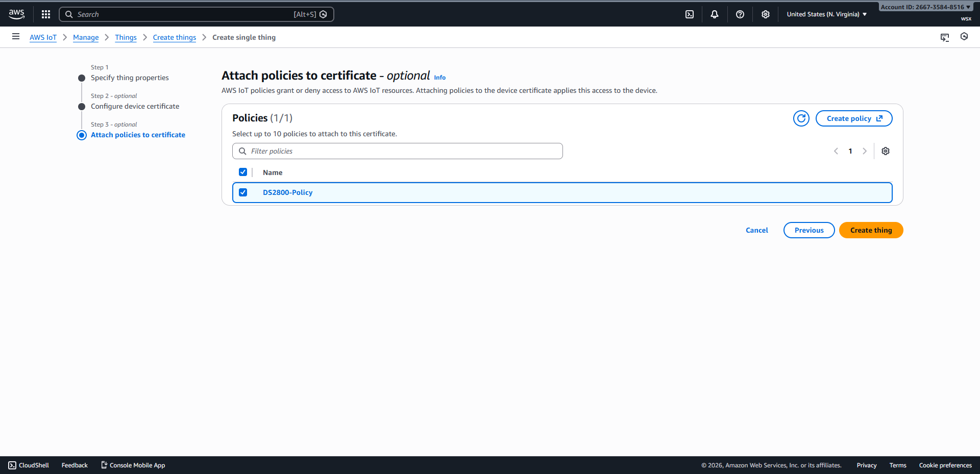Uncheck the DS2800-Policy checkbox

click(x=243, y=192)
